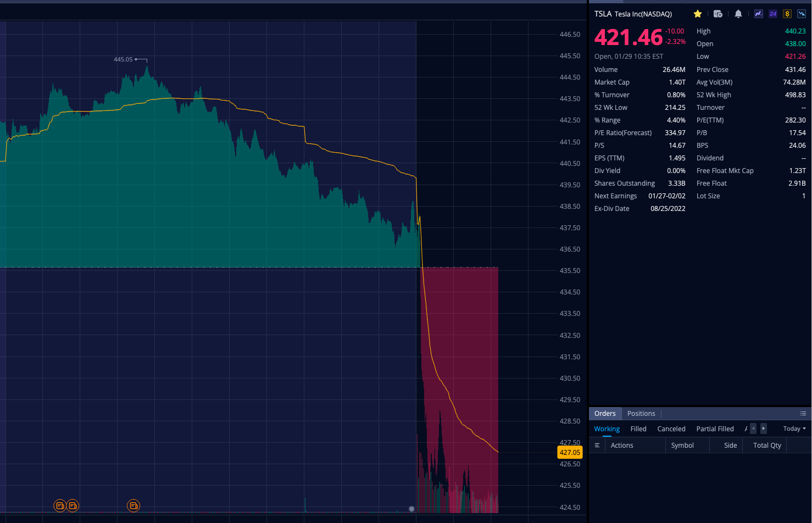This screenshot has width=812, height=523.
Task: Open the orders panel list menu icon
Action: tap(803, 414)
